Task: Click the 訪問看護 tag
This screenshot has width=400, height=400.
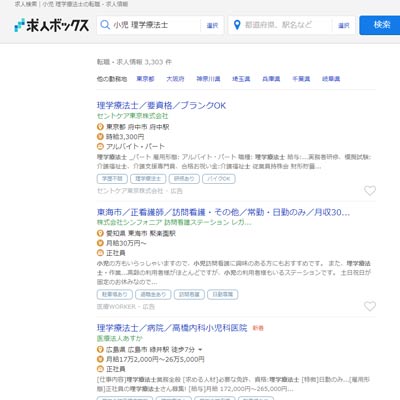Action: click(189, 294)
